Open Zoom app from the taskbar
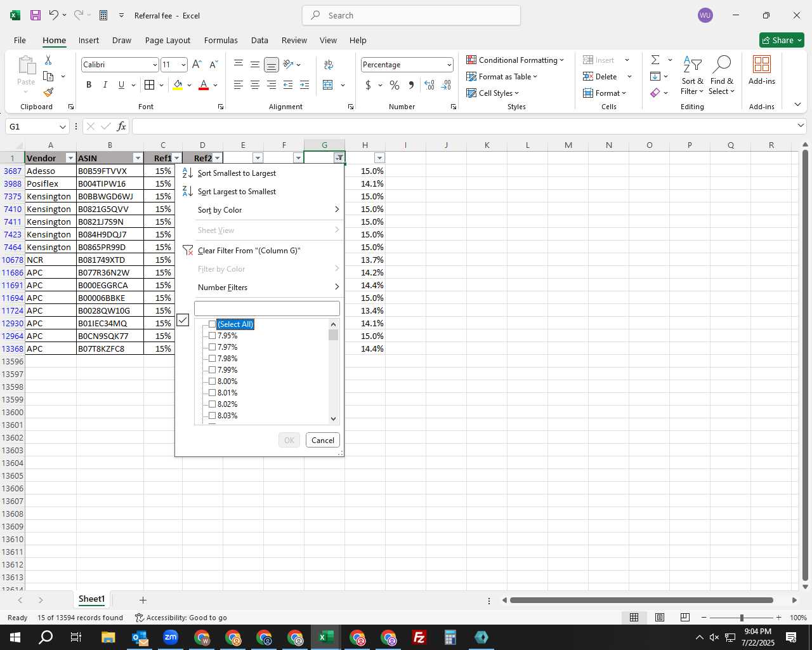Image resolution: width=812 pixels, height=650 pixels. click(x=171, y=637)
